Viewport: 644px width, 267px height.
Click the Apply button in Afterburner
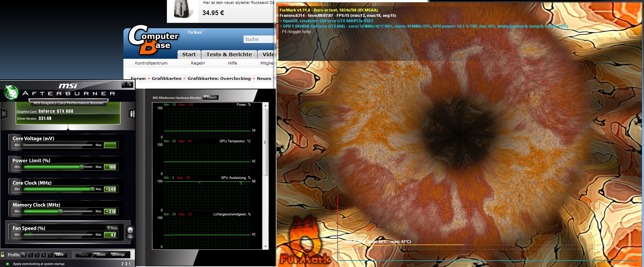(83, 255)
